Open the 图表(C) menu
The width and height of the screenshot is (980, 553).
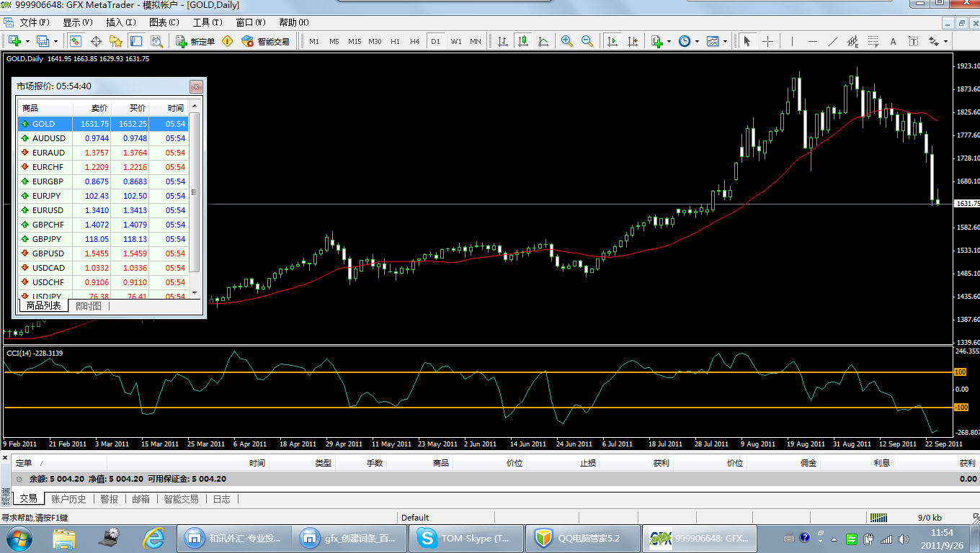pos(164,22)
